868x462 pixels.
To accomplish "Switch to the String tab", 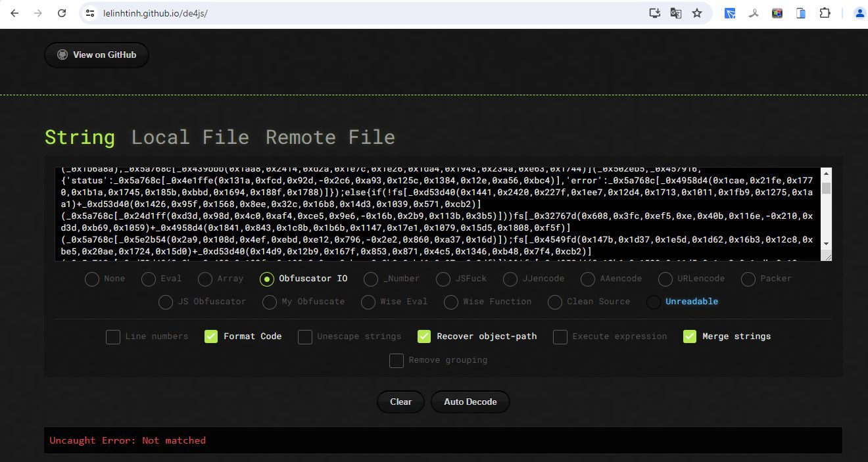I will [80, 137].
